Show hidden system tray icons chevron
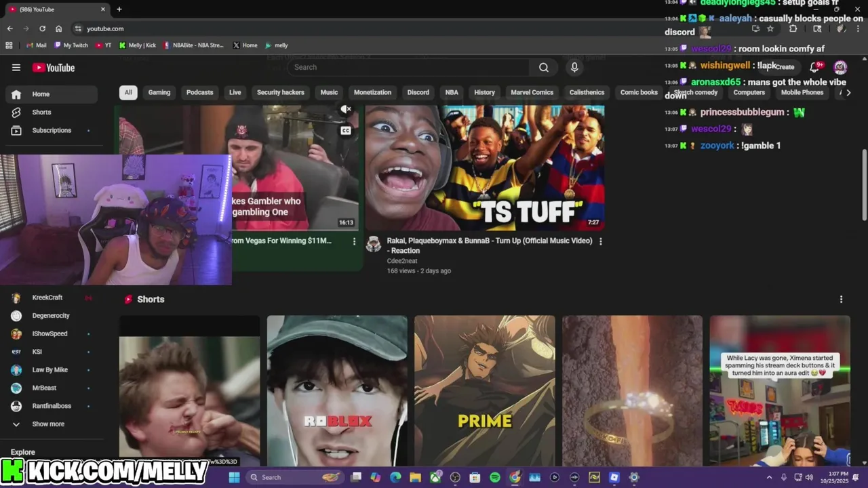This screenshot has height=488, width=868. [769, 477]
